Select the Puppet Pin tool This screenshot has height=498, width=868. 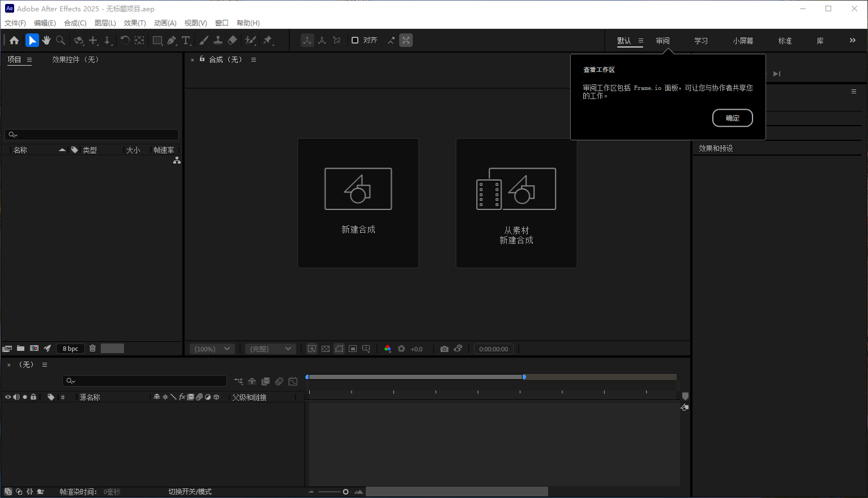pyautogui.click(x=268, y=40)
